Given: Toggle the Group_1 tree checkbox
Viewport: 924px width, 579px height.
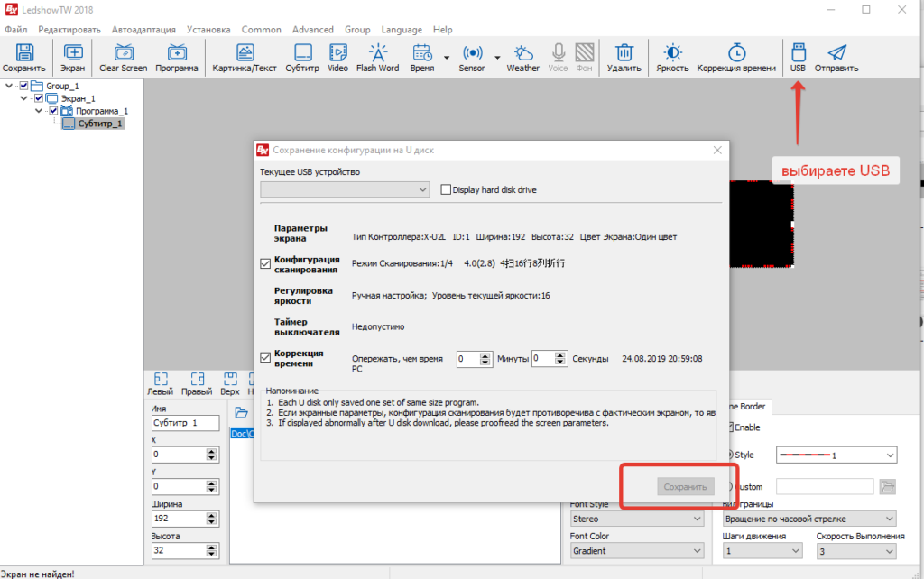Looking at the screenshot, I should [x=23, y=86].
